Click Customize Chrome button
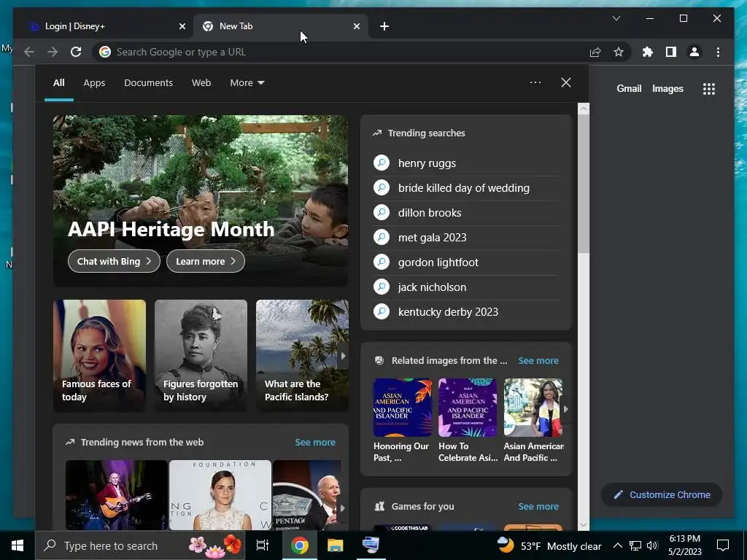The height and width of the screenshot is (560, 747). click(662, 495)
